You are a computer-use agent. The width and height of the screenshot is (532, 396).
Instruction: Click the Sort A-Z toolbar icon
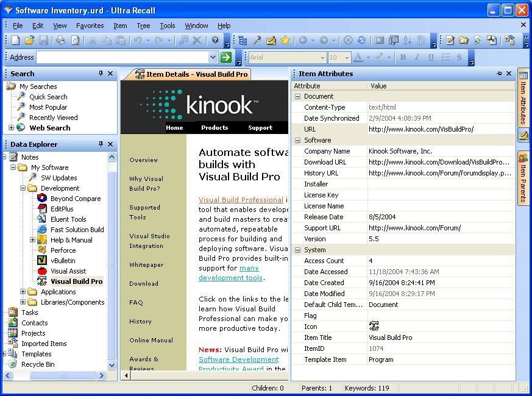tap(407, 40)
